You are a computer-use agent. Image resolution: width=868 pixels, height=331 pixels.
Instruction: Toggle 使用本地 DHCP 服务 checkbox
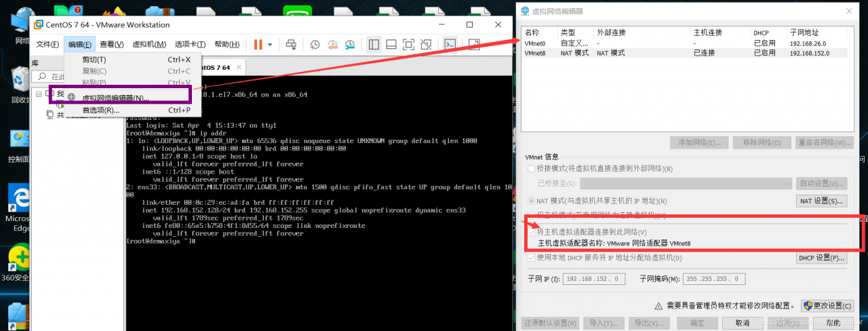532,258
